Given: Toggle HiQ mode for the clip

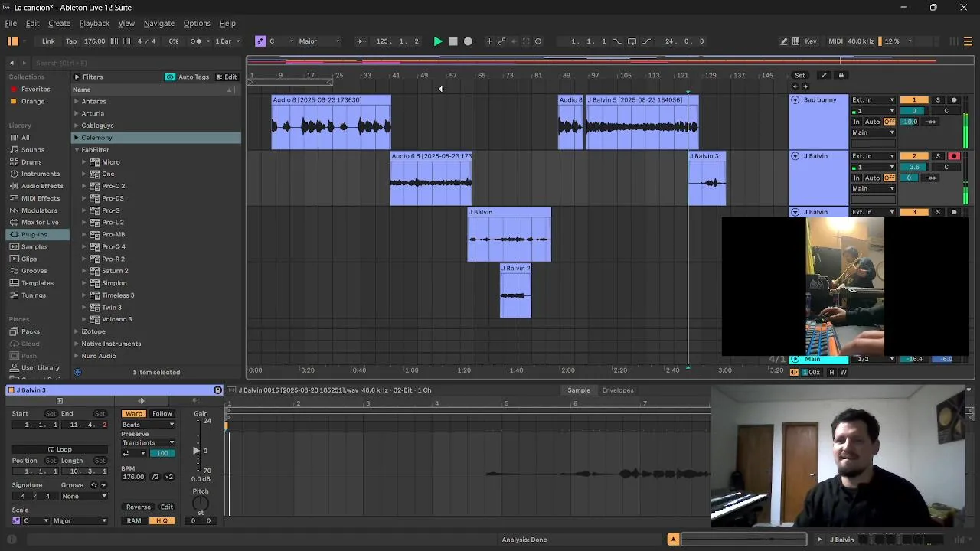Looking at the screenshot, I should click(x=162, y=520).
